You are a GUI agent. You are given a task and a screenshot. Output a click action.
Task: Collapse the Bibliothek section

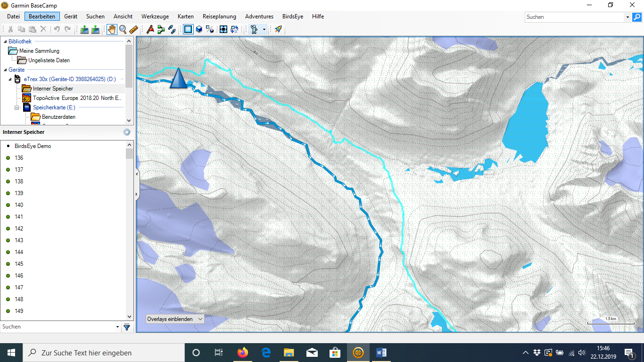pos(5,41)
